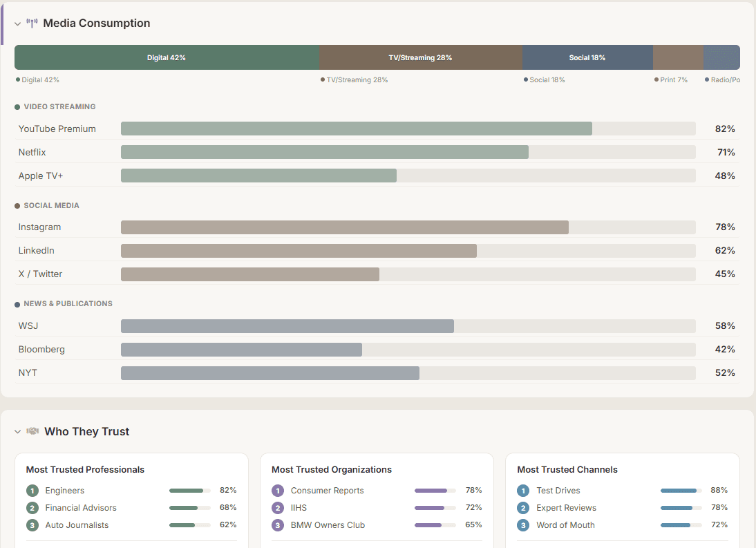Click the YouTube Premium row label
Viewport: 756px width, 548px height.
click(x=57, y=129)
